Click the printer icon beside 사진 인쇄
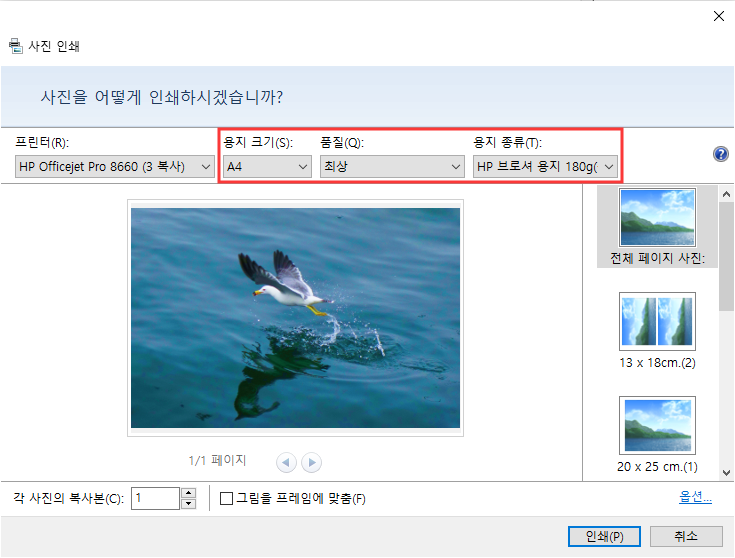The height and width of the screenshot is (558, 735). coord(15,46)
